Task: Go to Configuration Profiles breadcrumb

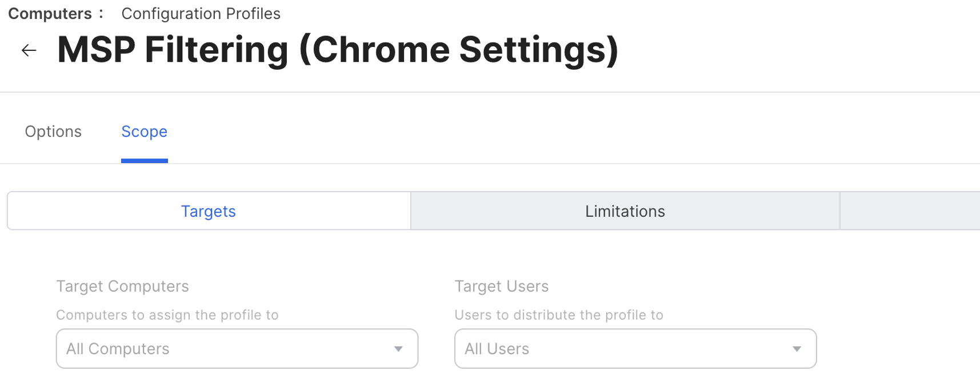Action: click(x=201, y=14)
